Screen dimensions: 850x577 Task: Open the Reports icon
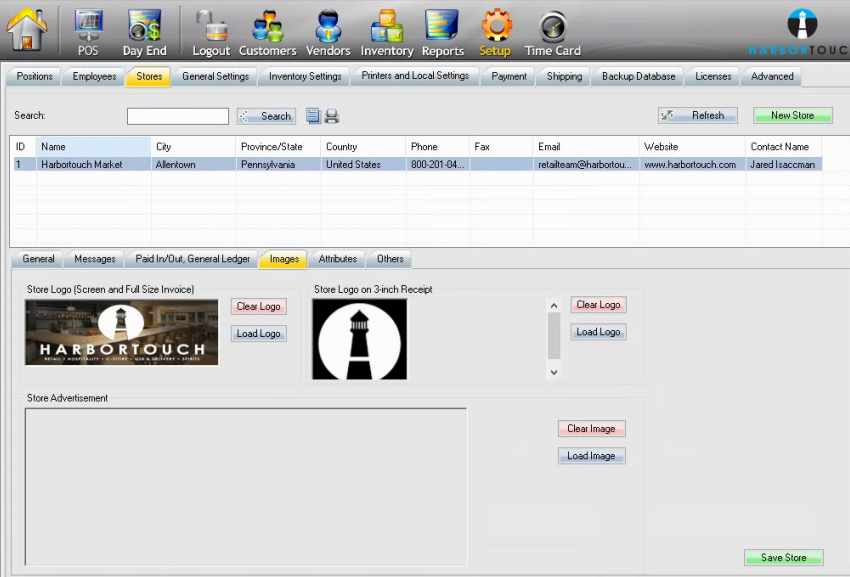[442, 31]
